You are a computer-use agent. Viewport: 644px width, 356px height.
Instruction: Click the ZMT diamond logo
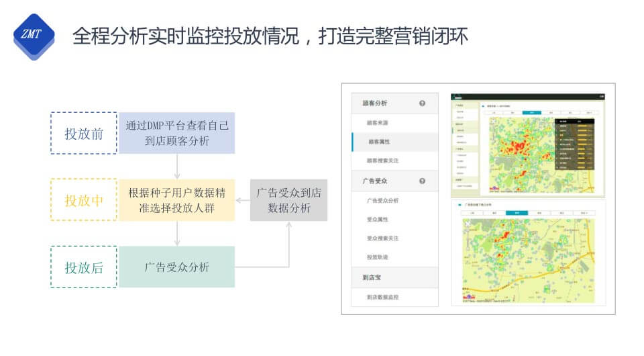coord(33,35)
